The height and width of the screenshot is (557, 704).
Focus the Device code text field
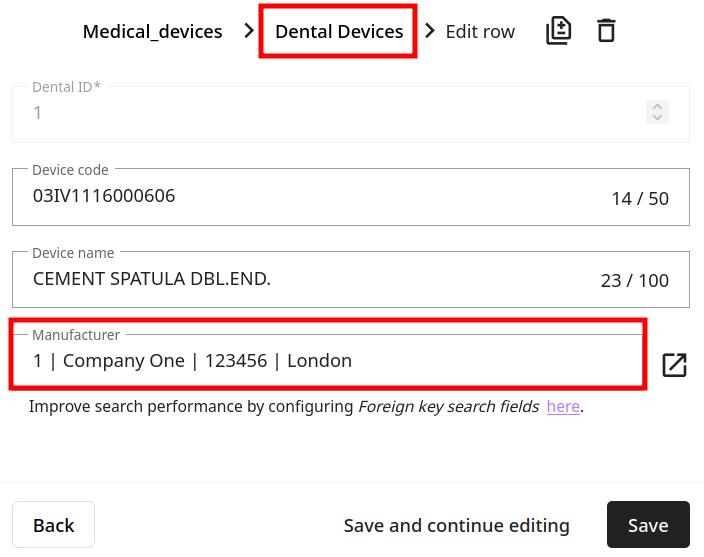pos(300,197)
